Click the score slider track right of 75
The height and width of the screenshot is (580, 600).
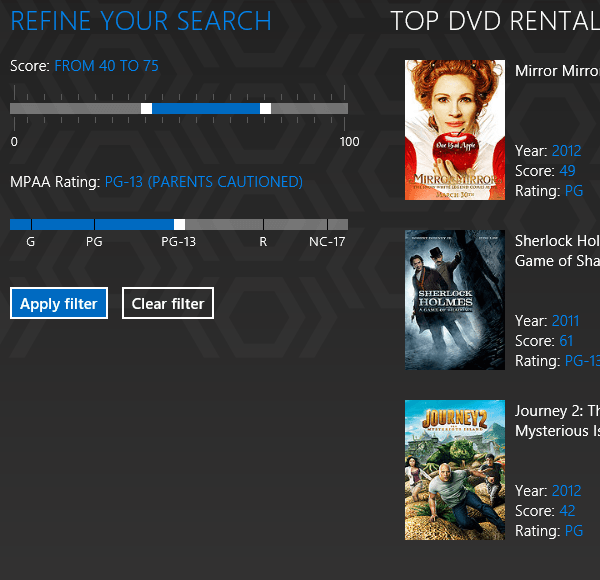pos(310,109)
